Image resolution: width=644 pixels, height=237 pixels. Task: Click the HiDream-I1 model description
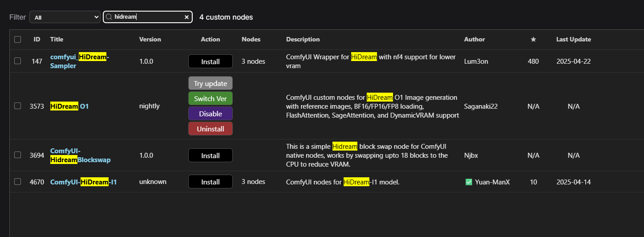343,182
